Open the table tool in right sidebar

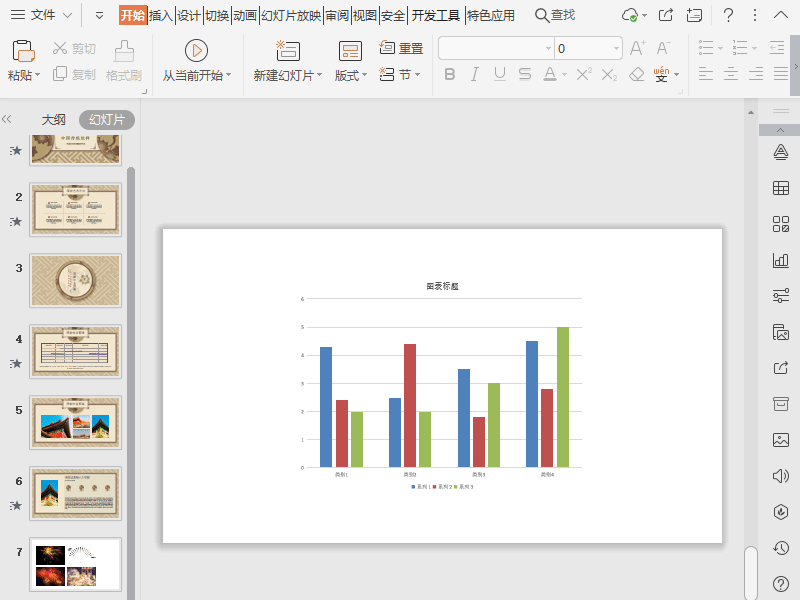[781, 188]
